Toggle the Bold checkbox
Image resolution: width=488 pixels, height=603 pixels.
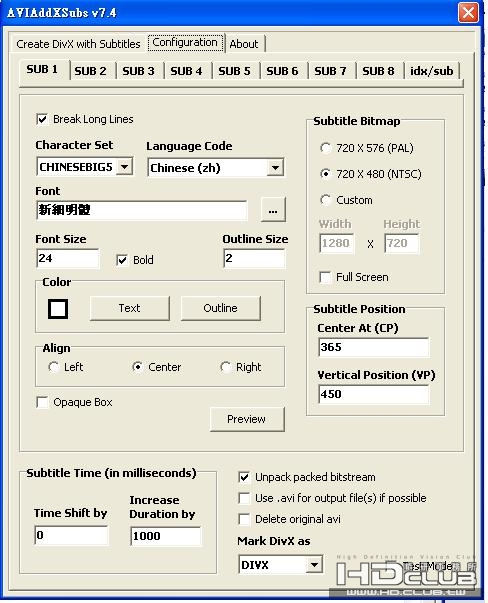click(122, 260)
